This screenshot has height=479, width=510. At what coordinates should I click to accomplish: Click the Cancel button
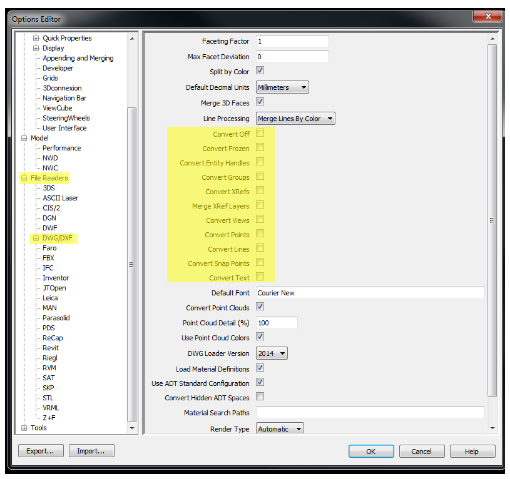point(422,451)
